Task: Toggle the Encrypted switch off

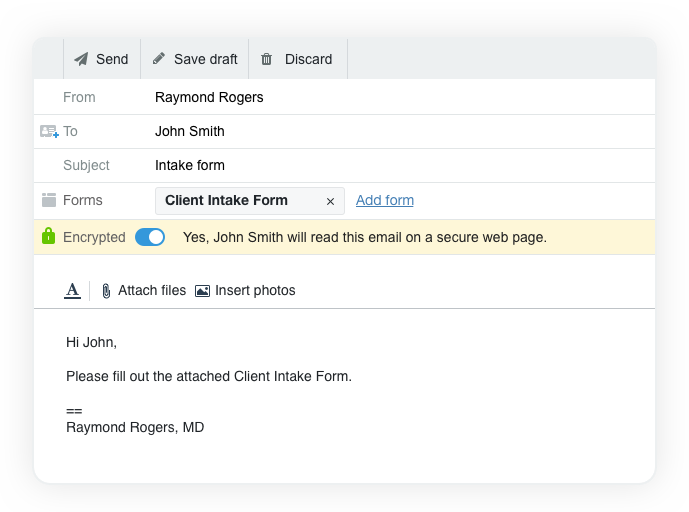Action: (x=150, y=237)
